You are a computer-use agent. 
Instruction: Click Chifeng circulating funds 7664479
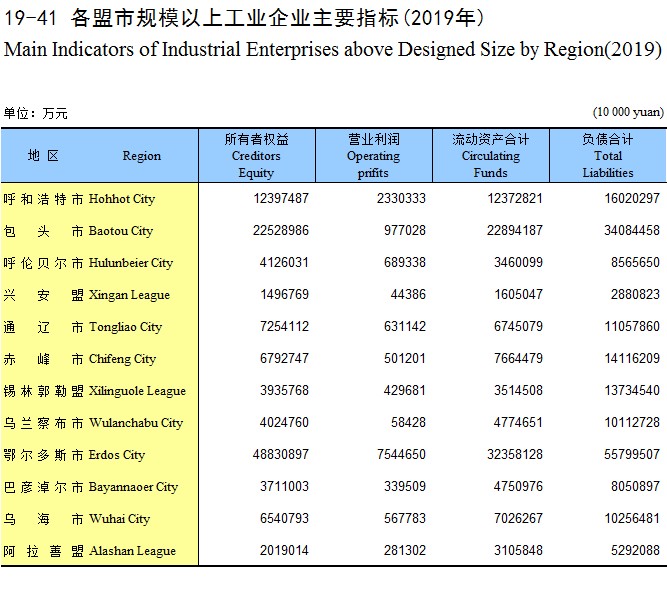518,358
